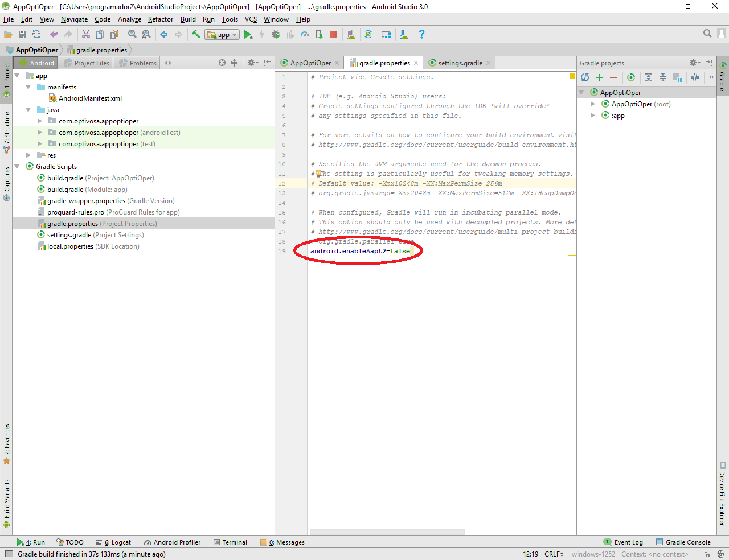
Task: Switch to the Project Files view tab
Action: 87,63
